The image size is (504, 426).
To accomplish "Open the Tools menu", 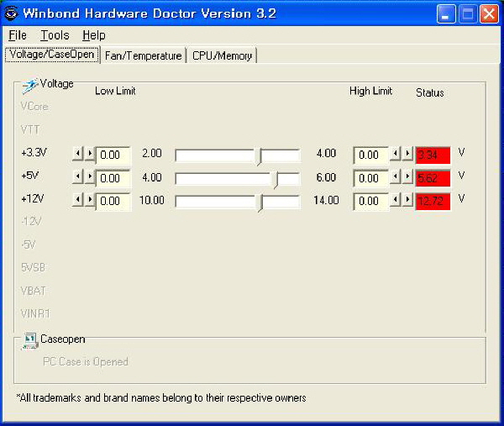I will coord(55,35).
